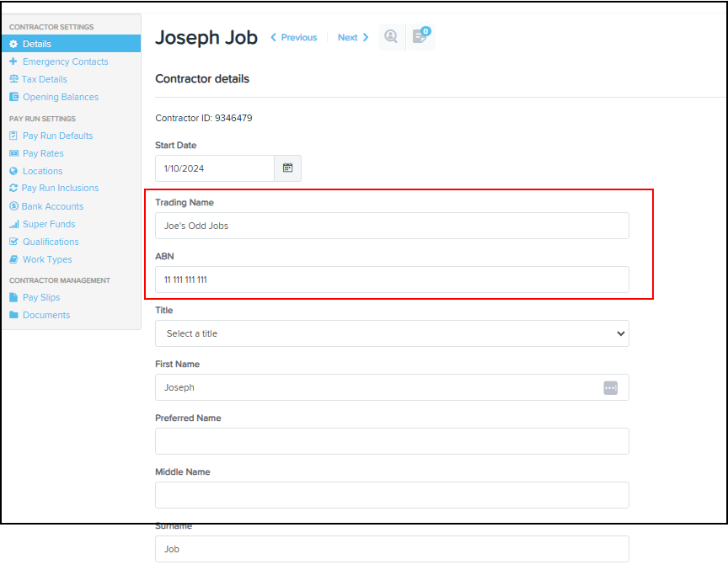This screenshot has height=570, width=728.
Task: Open Documents in sidebar
Action: (46, 315)
